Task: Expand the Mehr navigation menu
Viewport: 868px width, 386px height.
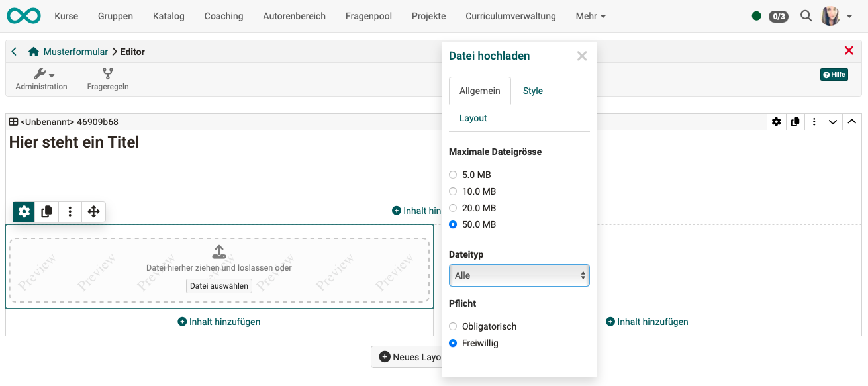Action: point(590,16)
